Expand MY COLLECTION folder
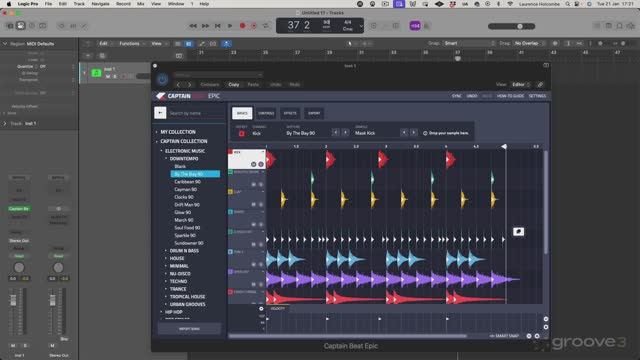 (x=178, y=132)
